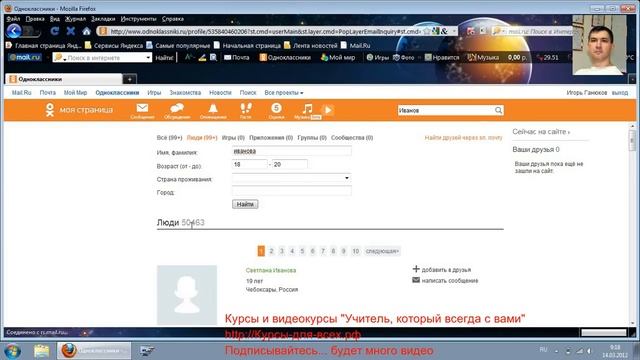
Task: Reload the page with refresh icon
Action: [55, 31]
